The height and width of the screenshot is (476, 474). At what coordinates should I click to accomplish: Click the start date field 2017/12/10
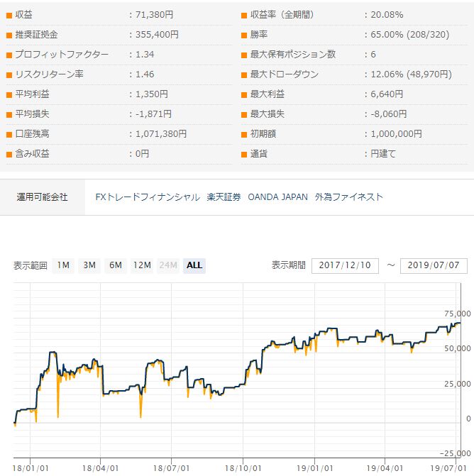pos(345,265)
